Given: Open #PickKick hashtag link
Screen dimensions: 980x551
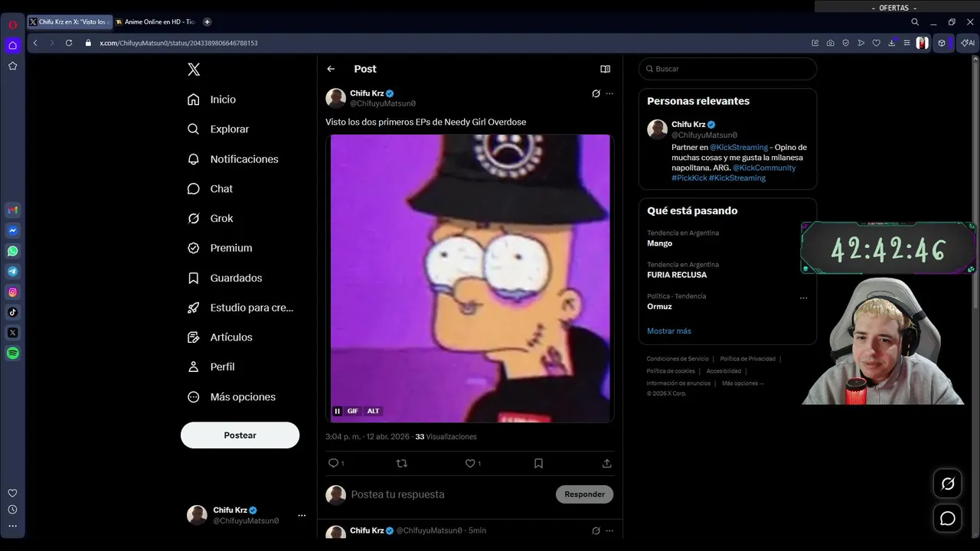Looking at the screenshot, I should (689, 178).
